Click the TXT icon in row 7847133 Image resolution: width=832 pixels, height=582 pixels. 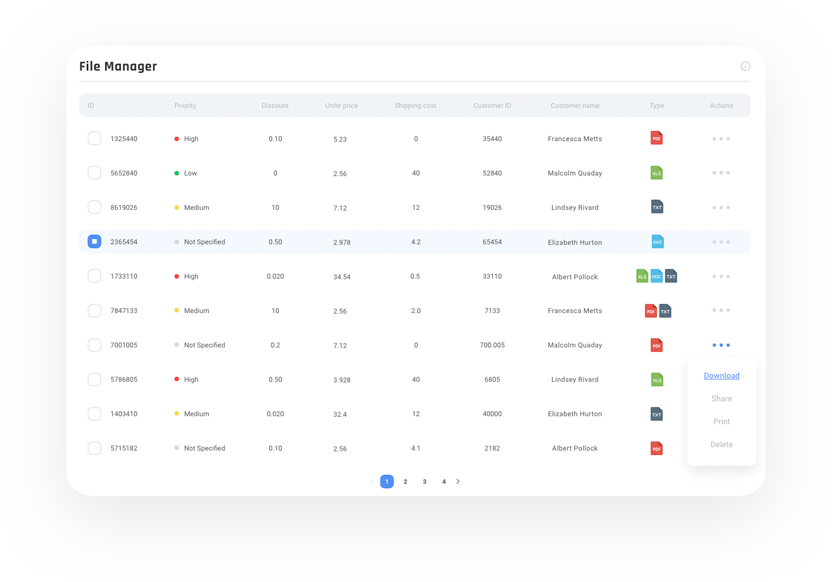[x=665, y=311]
